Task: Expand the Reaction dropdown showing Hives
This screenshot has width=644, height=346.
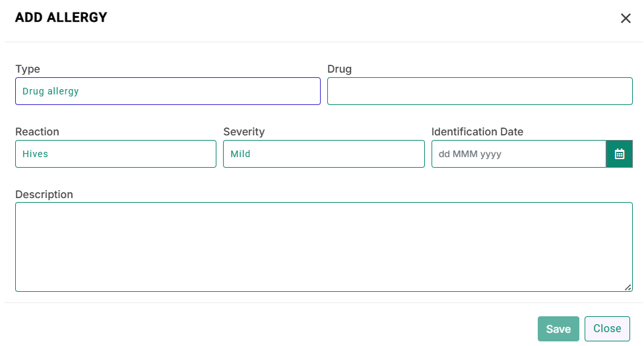Action: [x=116, y=154]
